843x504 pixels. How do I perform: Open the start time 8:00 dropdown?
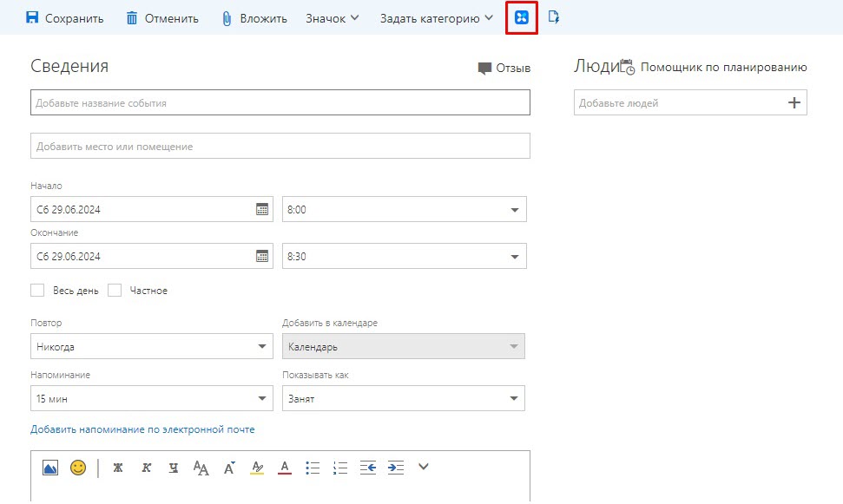click(x=514, y=210)
